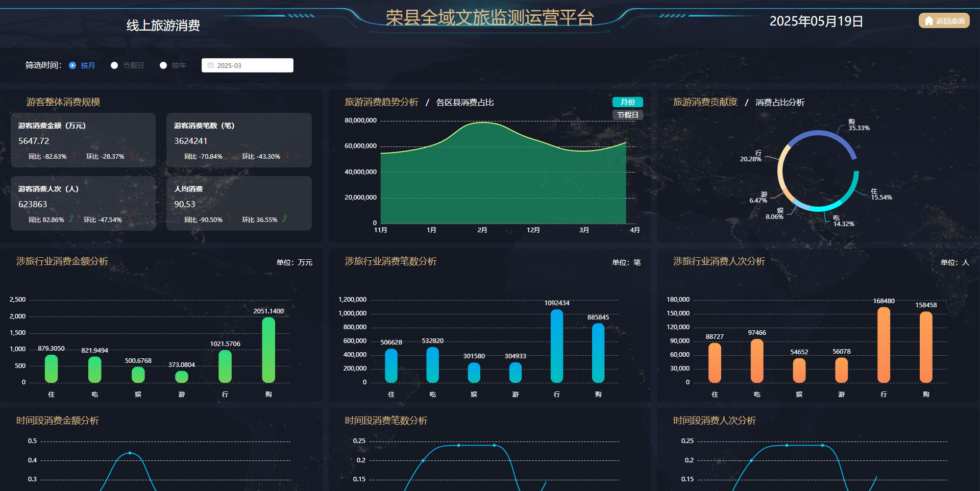980x491 pixels.
Task: Click red down arrow beside 环比 -47.54%
Action: (x=129, y=219)
